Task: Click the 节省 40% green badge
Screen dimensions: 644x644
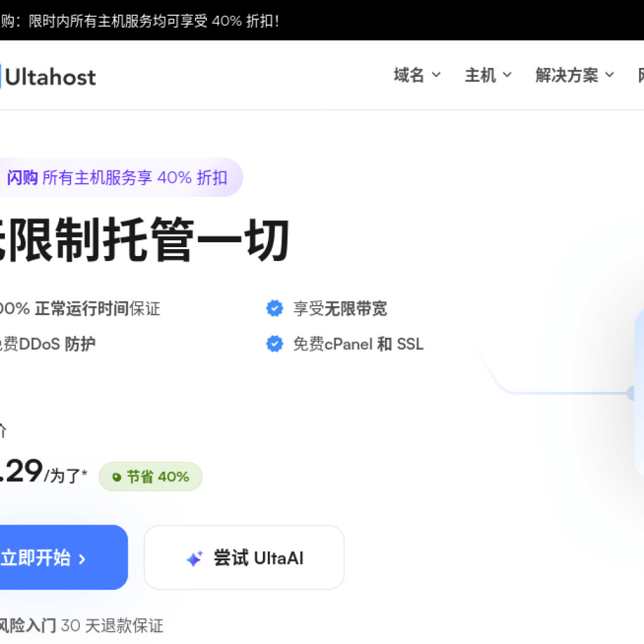Action: point(151,477)
